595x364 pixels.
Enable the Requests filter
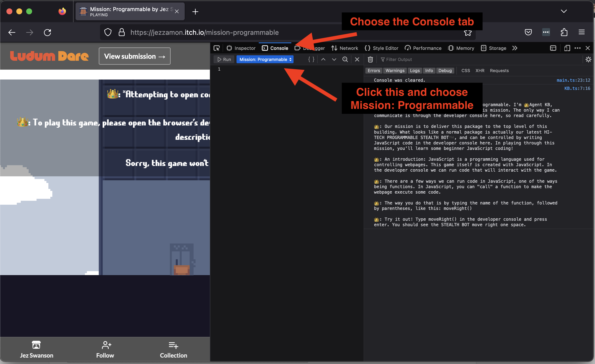499,71
